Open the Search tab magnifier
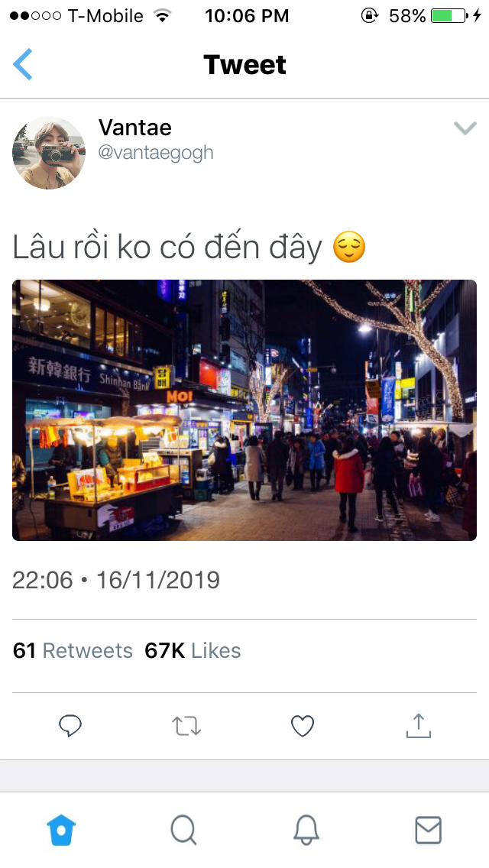The image size is (489, 868). [183, 831]
